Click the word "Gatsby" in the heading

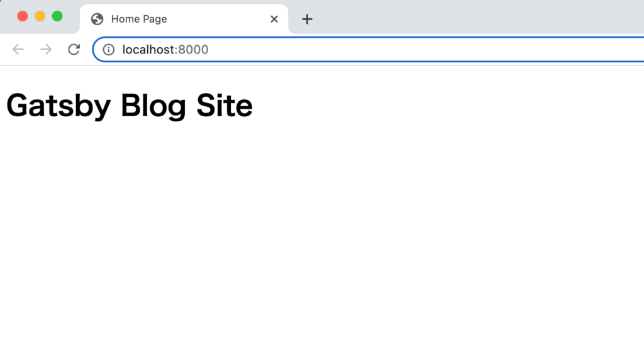58,106
